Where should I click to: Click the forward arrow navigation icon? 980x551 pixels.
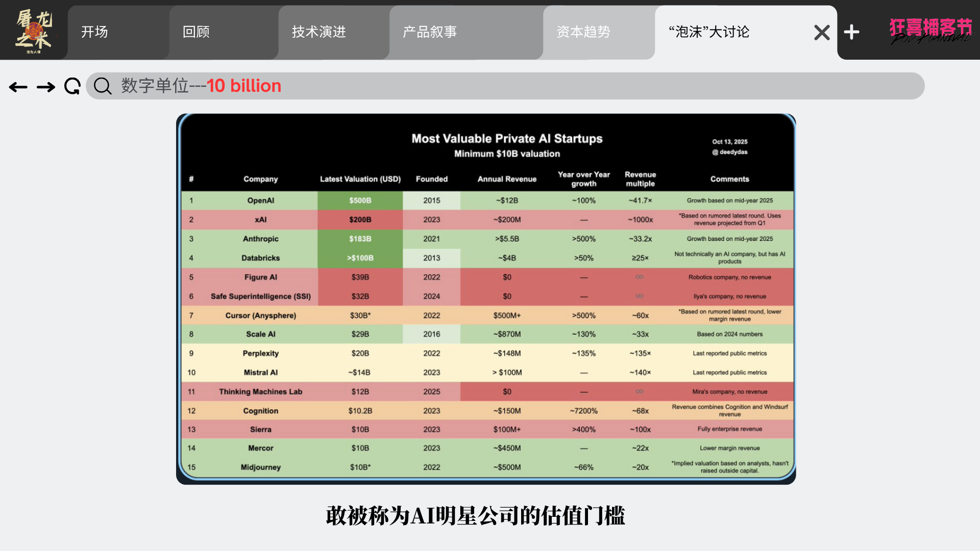coord(46,87)
